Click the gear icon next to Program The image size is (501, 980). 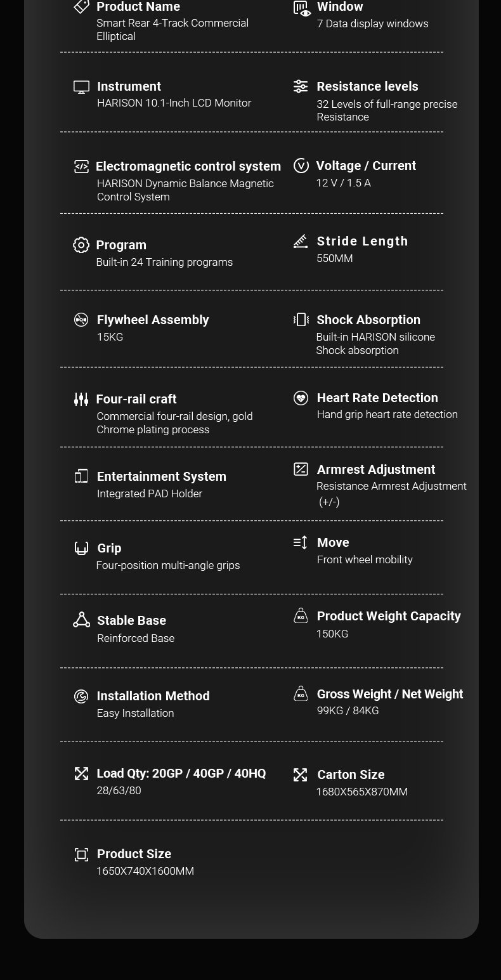pos(81,245)
